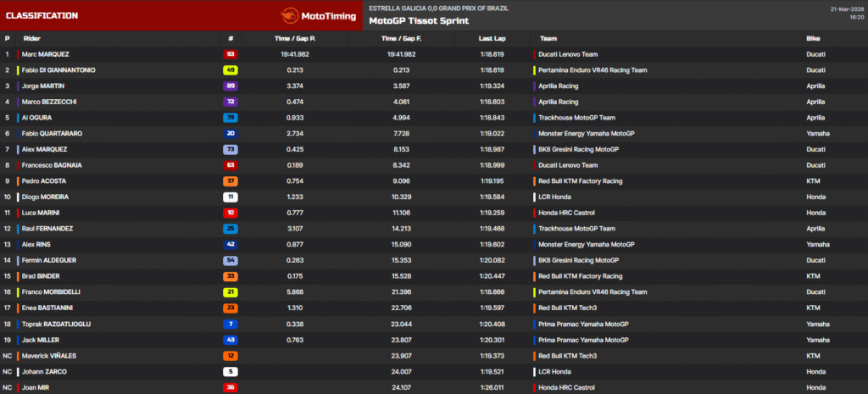Image resolution: width=868 pixels, height=394 pixels.
Task: Open rider Francesco BAGNAIA's name
Action: (x=53, y=165)
